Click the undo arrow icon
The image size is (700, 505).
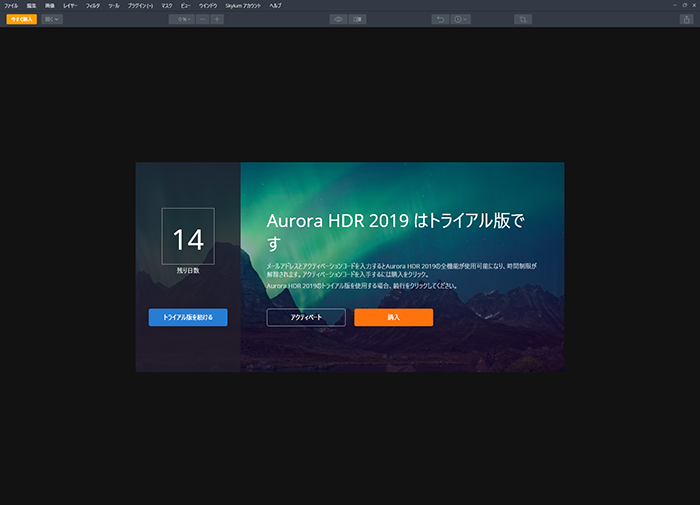pyautogui.click(x=440, y=19)
